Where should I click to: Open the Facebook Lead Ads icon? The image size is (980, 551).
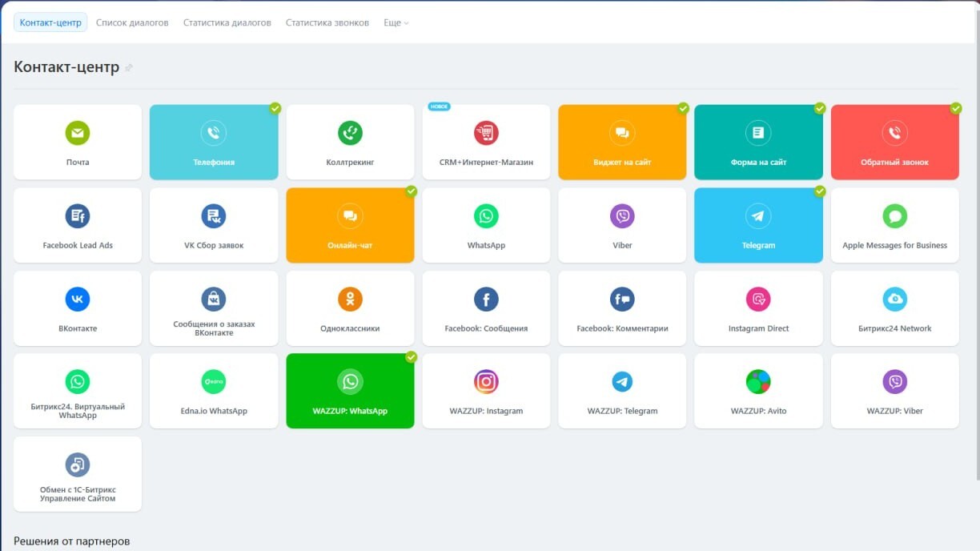[x=78, y=216]
